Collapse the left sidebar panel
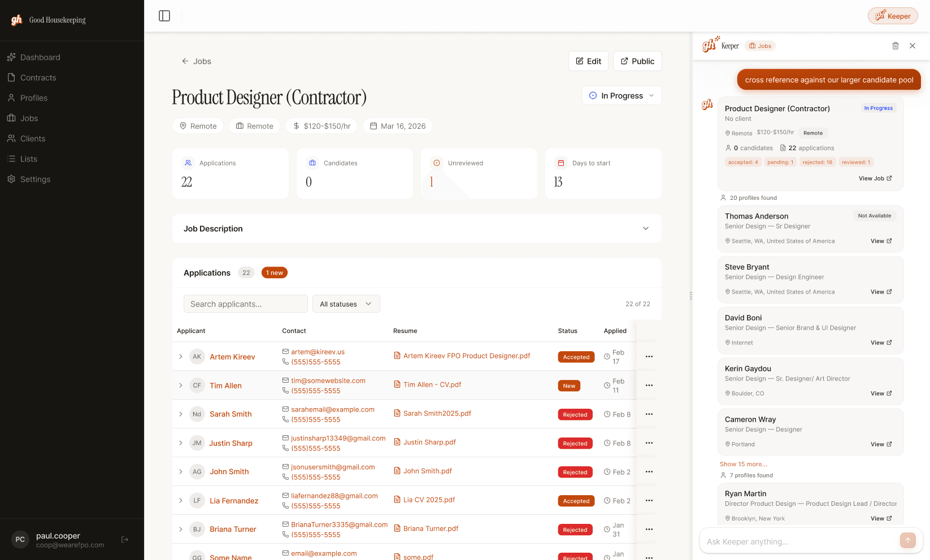Image resolution: width=930 pixels, height=560 pixels. [164, 16]
